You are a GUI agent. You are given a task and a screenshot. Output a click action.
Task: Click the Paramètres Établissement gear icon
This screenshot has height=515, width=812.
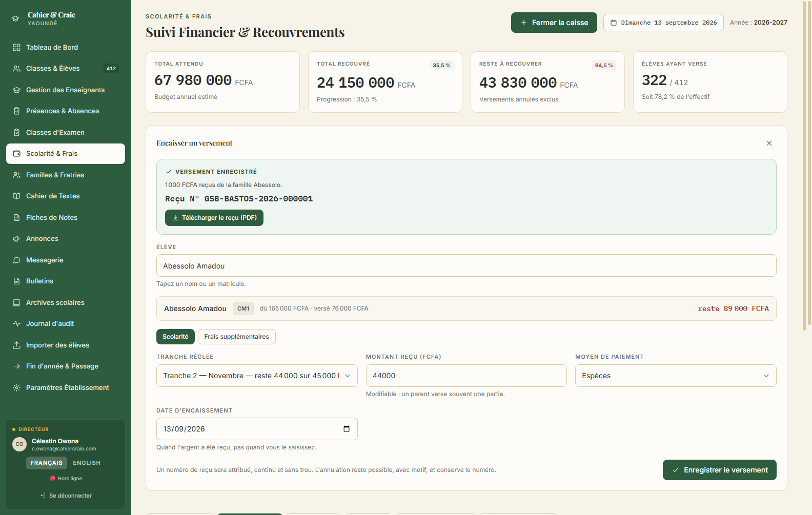pyautogui.click(x=16, y=388)
